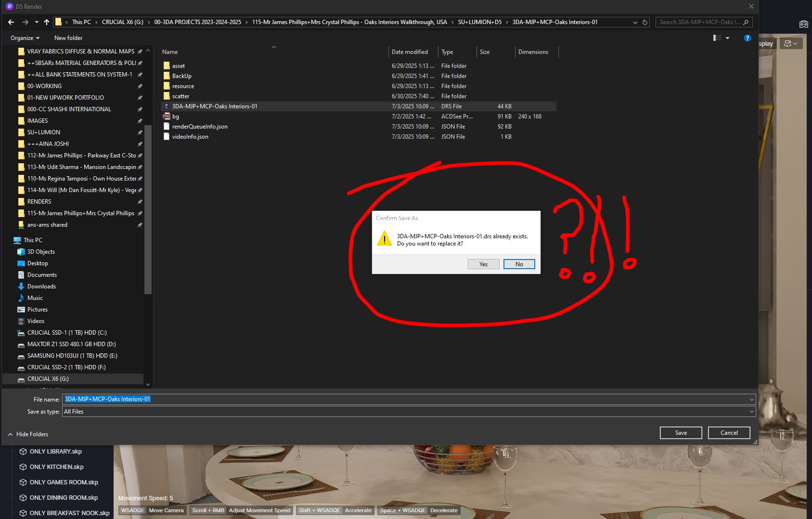Select the bg PNG file icon
The image size is (812, 519).
pyautogui.click(x=167, y=117)
